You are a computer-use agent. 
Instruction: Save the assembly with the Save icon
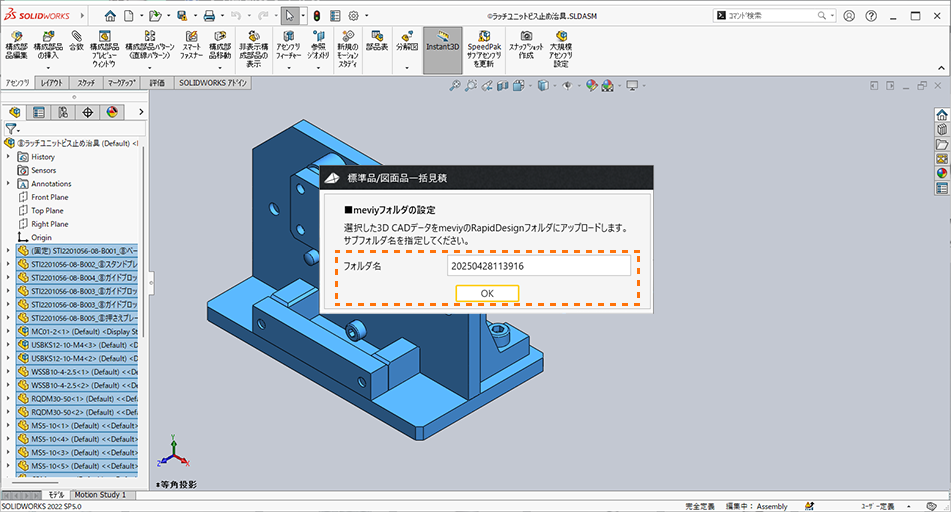pyautogui.click(x=182, y=16)
